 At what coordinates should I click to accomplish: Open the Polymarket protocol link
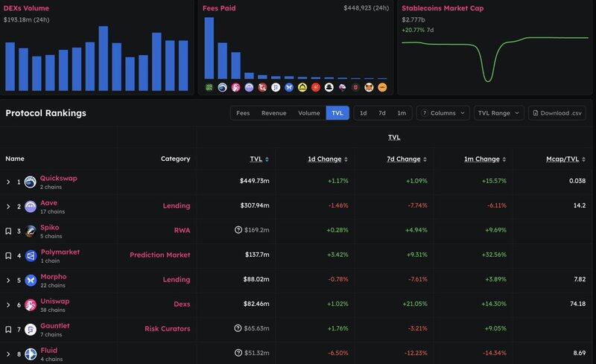[60, 252]
